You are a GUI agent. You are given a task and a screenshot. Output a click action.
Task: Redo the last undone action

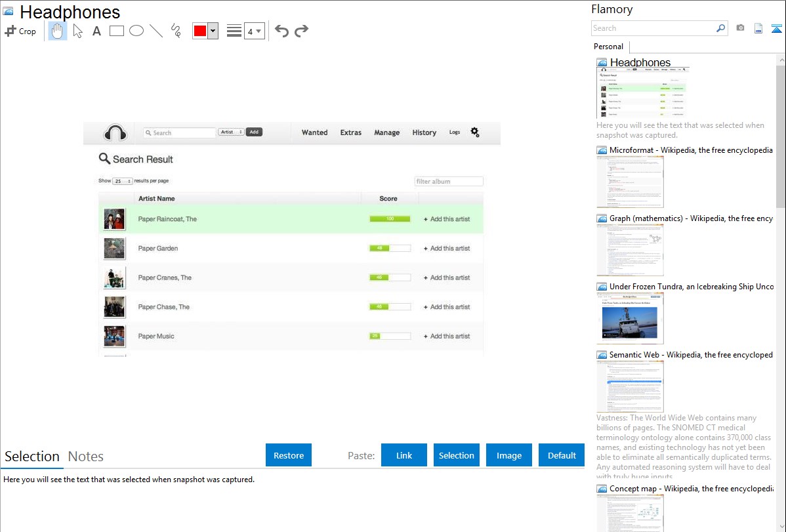pos(301,31)
